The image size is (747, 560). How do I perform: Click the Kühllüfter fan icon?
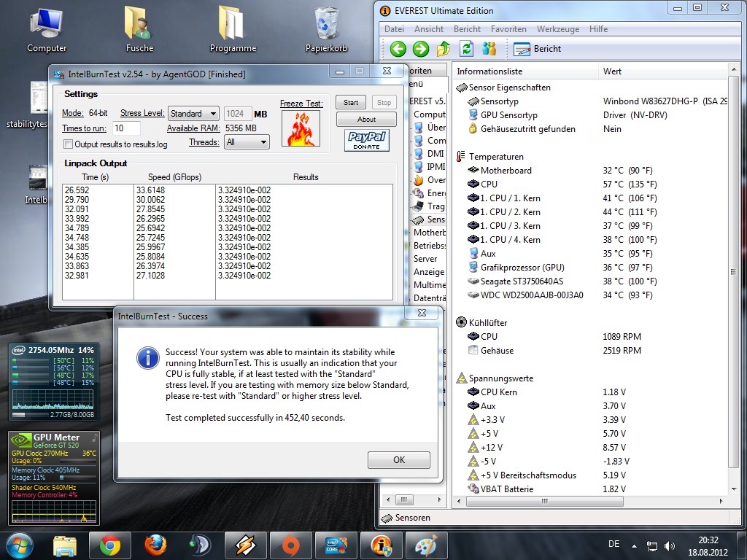pyautogui.click(x=461, y=322)
